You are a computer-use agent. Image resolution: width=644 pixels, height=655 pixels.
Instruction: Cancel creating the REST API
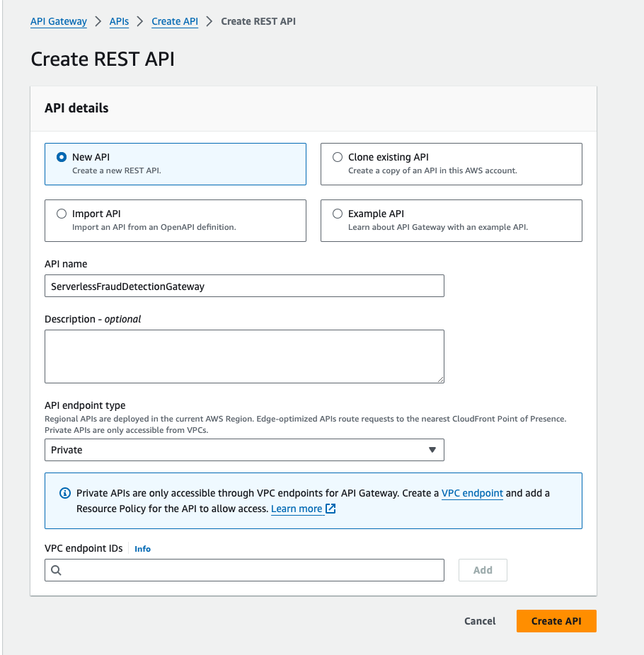479,621
